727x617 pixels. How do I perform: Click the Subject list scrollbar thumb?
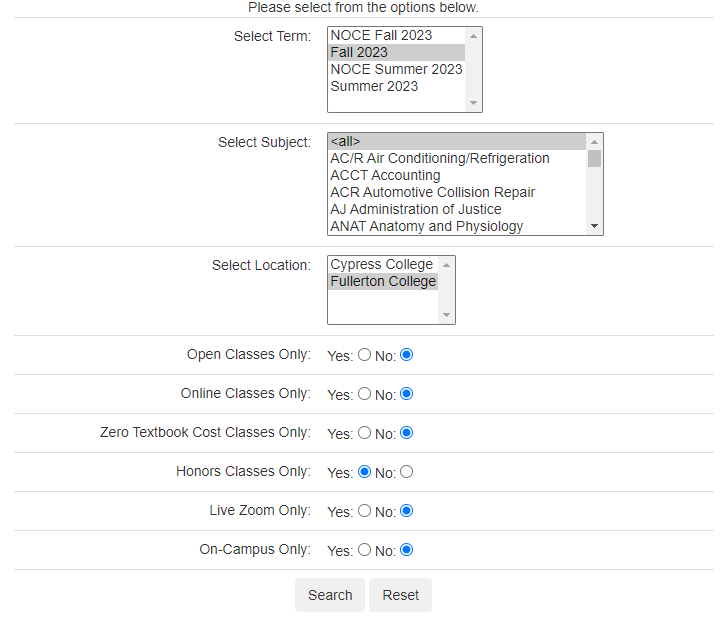[594, 159]
